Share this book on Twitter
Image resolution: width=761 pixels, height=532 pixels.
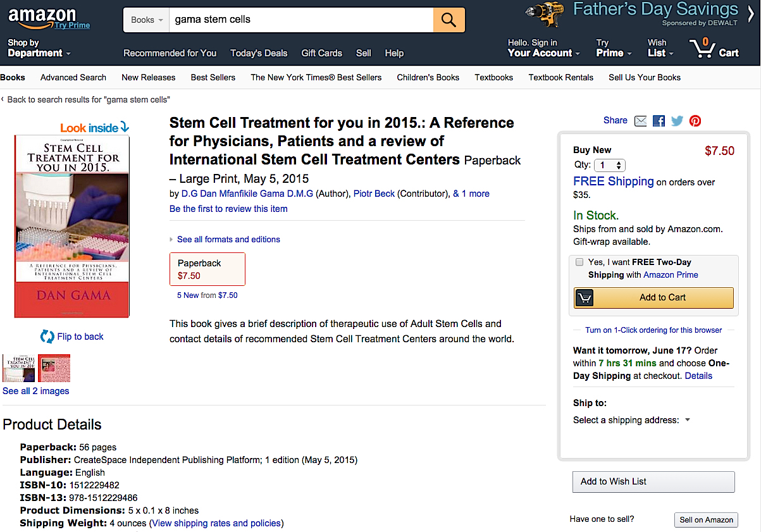(x=677, y=121)
